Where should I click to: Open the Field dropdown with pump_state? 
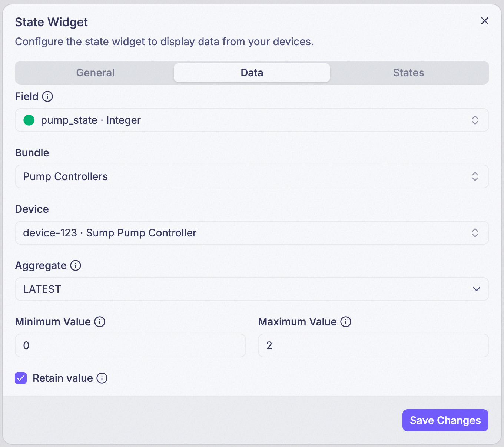(x=252, y=120)
